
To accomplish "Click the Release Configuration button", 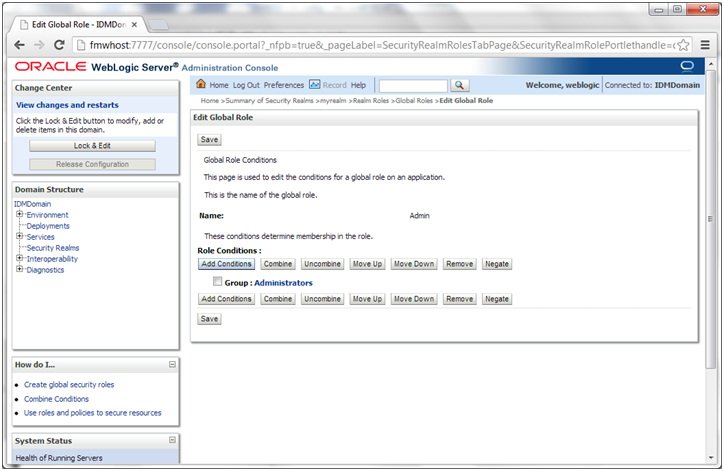I will 92,164.
